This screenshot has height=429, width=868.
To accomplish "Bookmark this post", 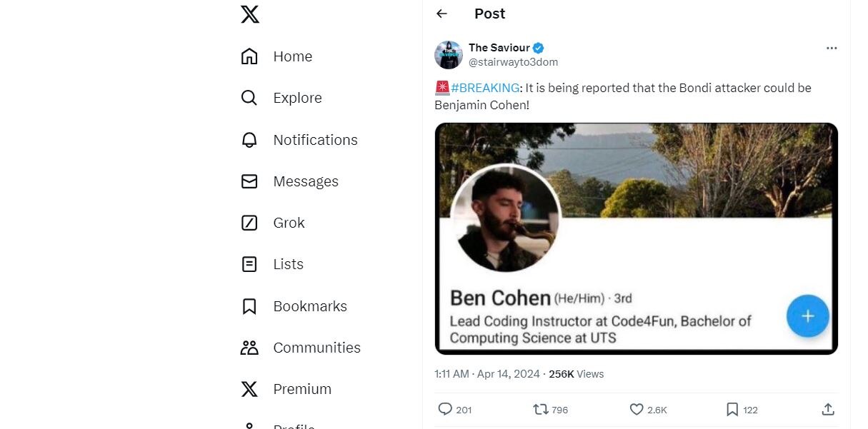I will click(732, 409).
